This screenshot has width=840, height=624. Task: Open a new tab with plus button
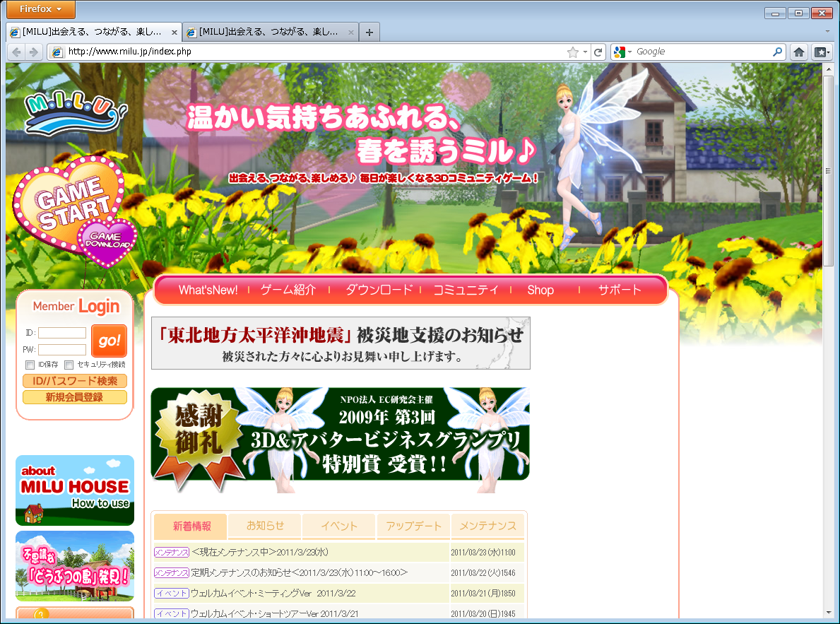click(369, 32)
